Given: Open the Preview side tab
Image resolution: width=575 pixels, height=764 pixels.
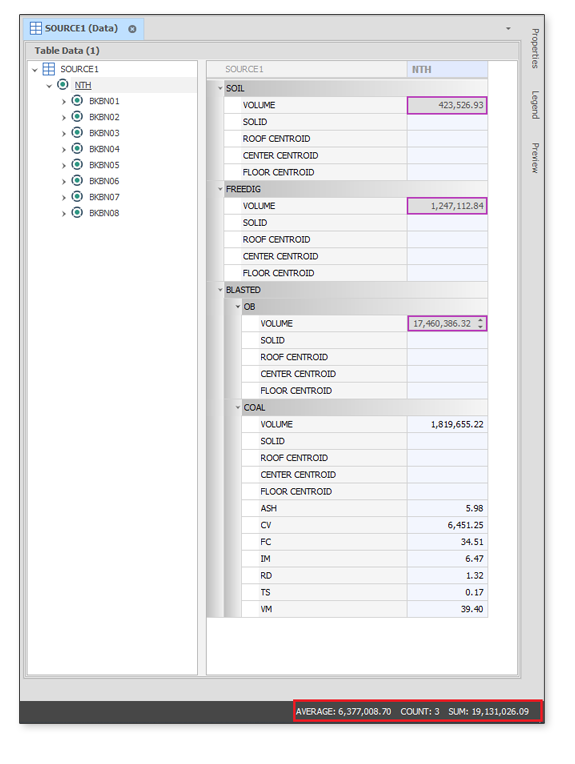Looking at the screenshot, I should (535, 158).
